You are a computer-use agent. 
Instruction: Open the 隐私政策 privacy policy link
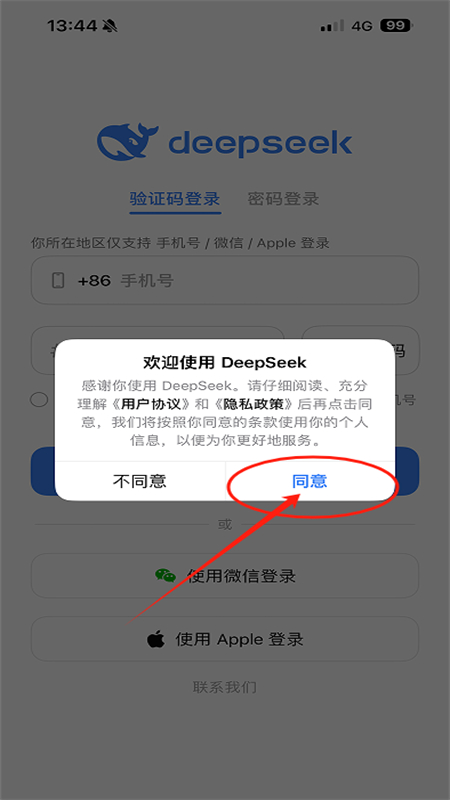coord(253,404)
